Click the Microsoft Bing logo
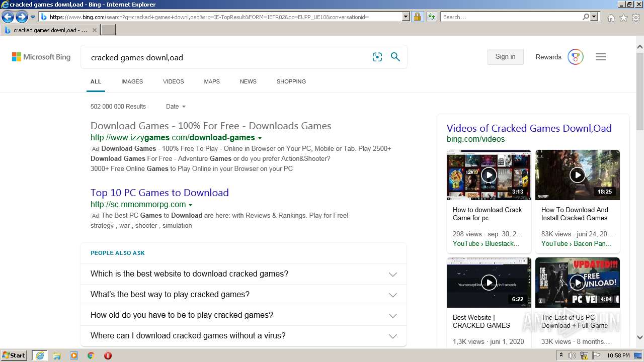Viewport: 644px width, 362px height. (41, 57)
